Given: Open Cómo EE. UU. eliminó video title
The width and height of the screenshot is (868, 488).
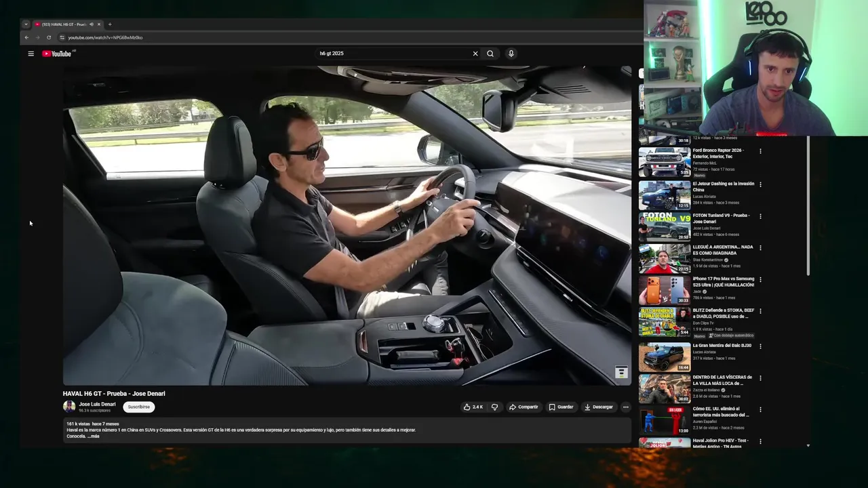Looking at the screenshot, I should click(x=721, y=412).
